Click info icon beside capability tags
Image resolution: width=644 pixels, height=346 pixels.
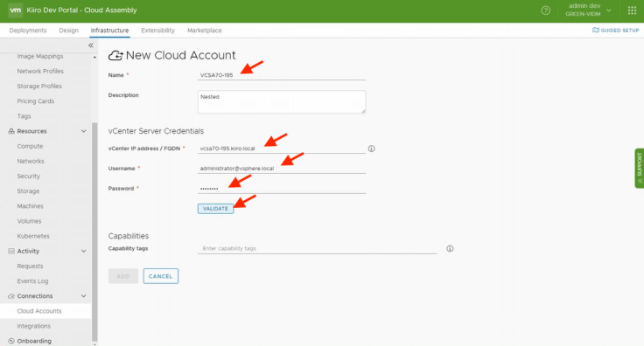[x=450, y=248]
